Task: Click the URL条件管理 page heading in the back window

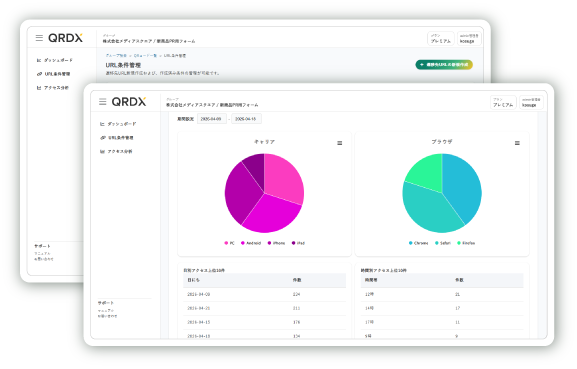Action: click(123, 65)
